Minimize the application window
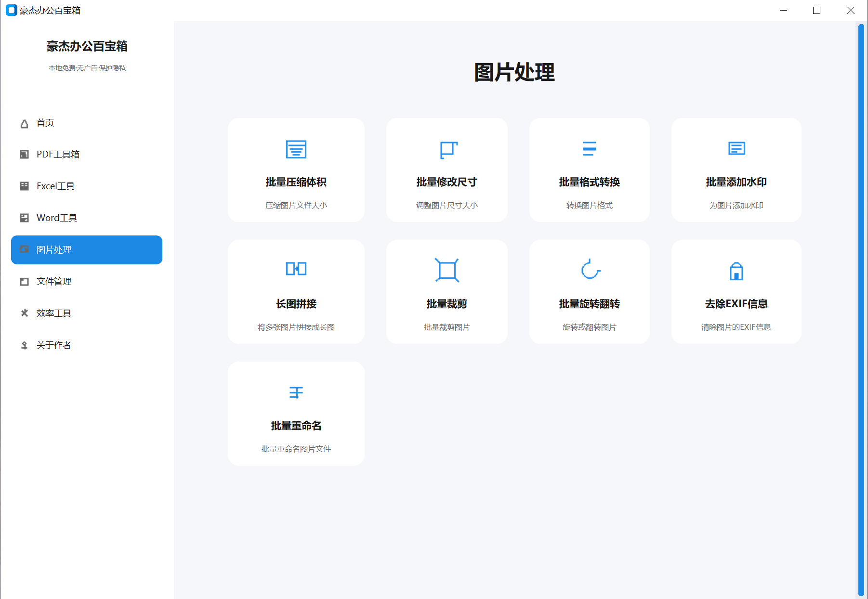Image resolution: width=868 pixels, height=599 pixels. click(784, 10)
